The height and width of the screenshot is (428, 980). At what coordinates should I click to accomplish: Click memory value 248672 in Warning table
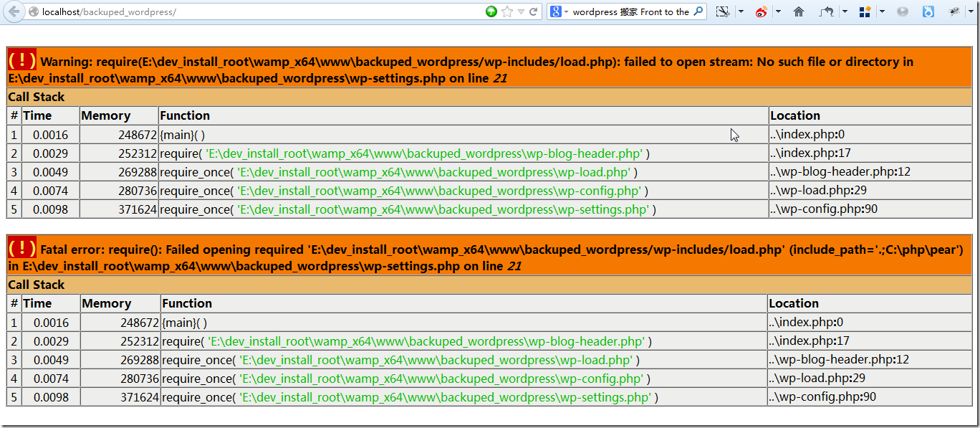coord(138,135)
